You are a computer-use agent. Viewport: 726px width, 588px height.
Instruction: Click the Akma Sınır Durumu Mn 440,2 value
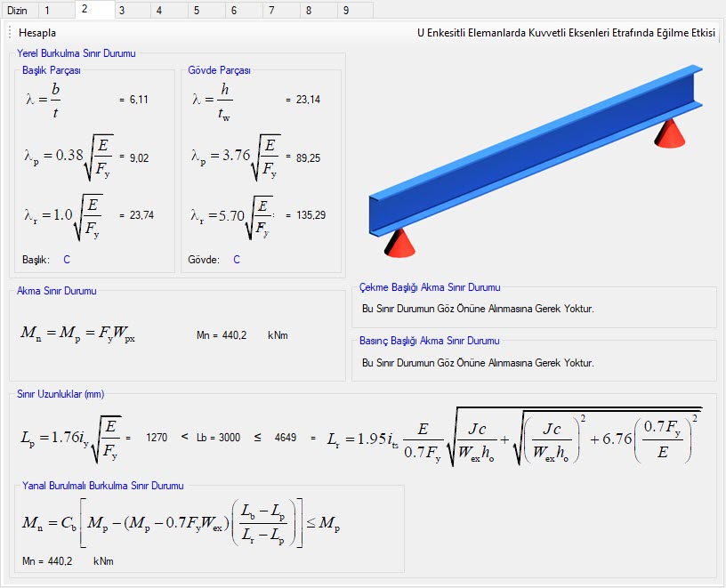(234, 335)
